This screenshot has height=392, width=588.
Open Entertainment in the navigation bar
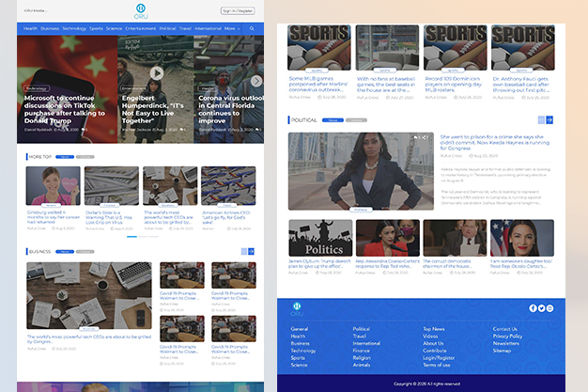tap(141, 28)
